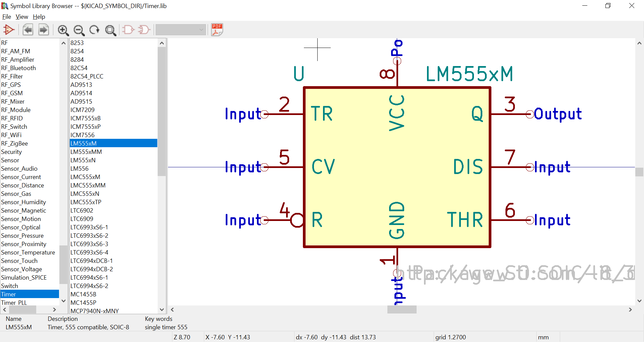Click the LM555xM value label on canvas
644x342 pixels.
[x=470, y=74]
